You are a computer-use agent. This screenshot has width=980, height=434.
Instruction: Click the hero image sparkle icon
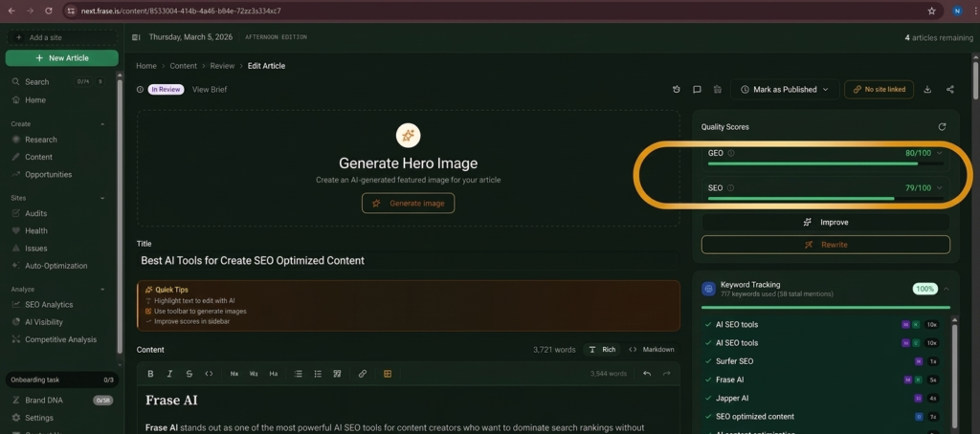point(408,136)
